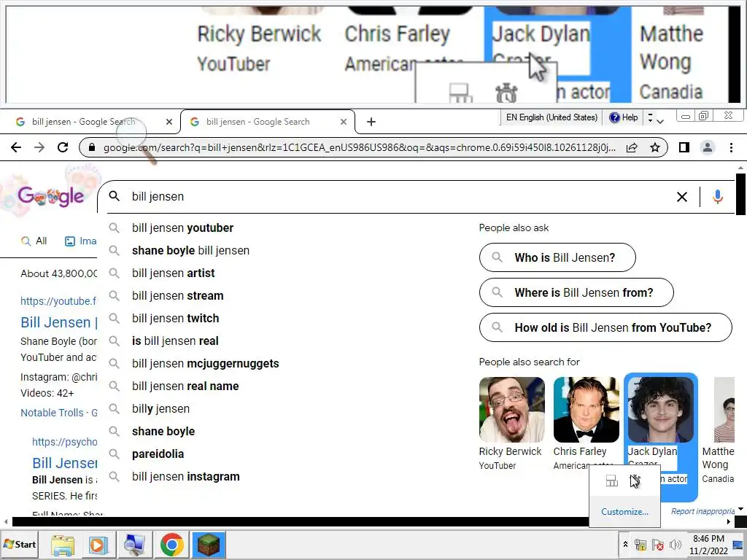Open volume control speaker icon
747x560 pixels.
pyautogui.click(x=675, y=545)
